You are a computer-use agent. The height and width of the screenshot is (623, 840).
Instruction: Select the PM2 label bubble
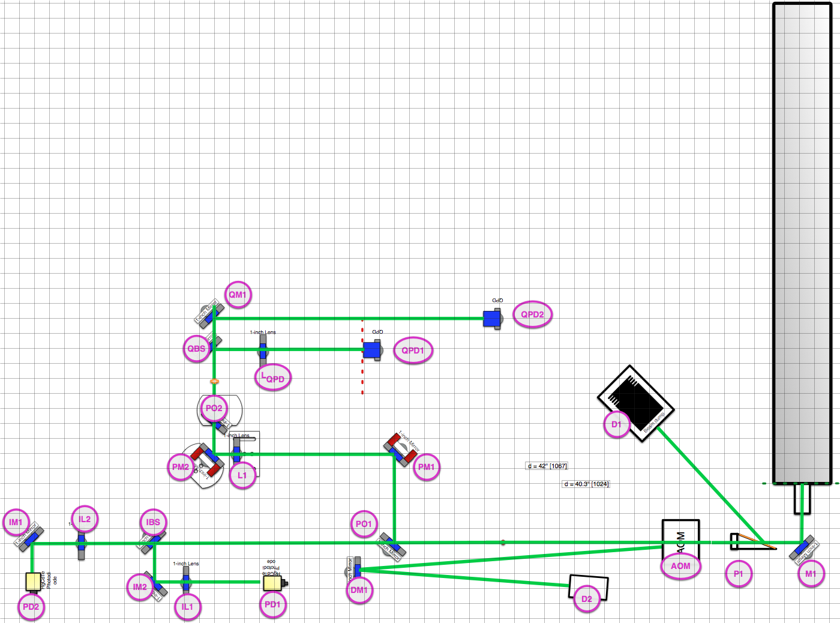[181, 467]
